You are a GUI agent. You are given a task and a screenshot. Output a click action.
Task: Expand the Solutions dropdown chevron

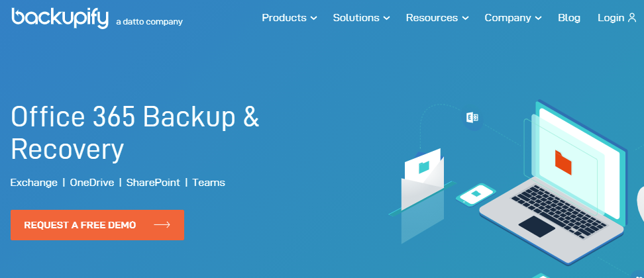tap(386, 19)
